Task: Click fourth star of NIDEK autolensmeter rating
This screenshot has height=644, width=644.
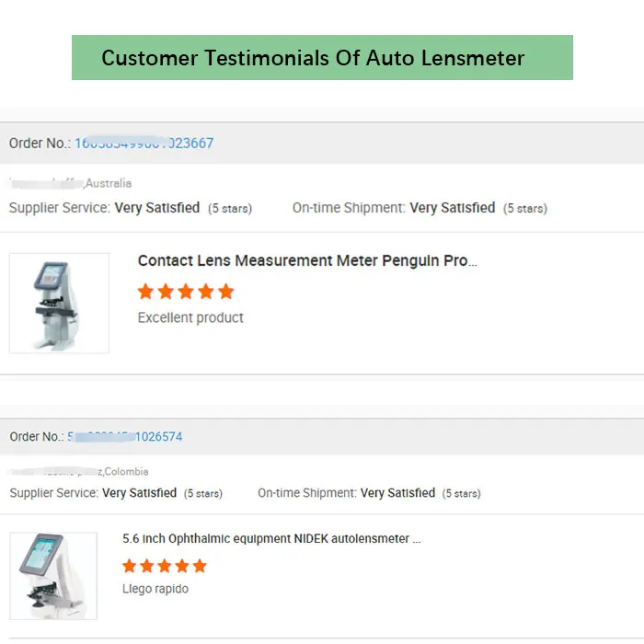Action: pos(182,566)
